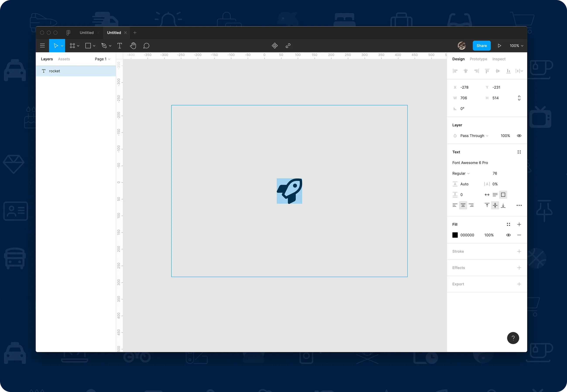Select the Frame tool
Image resolution: width=567 pixels, height=392 pixels.
pyautogui.click(x=73, y=46)
